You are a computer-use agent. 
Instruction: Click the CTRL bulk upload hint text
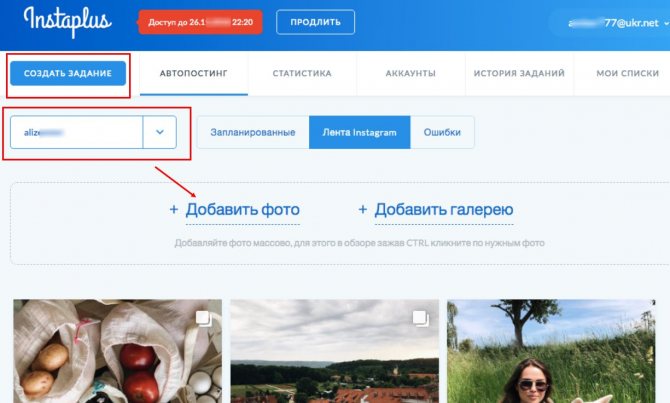point(359,243)
